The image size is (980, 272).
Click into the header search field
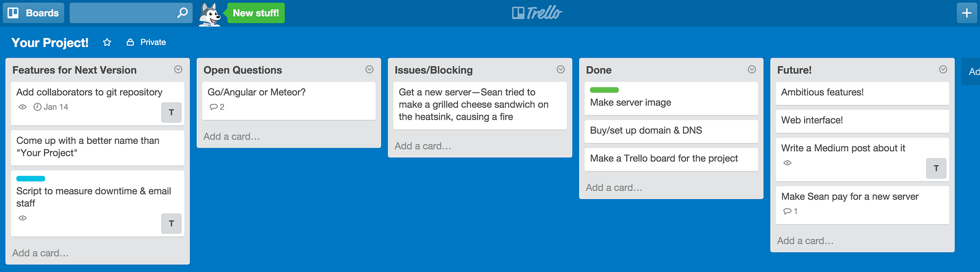122,13
